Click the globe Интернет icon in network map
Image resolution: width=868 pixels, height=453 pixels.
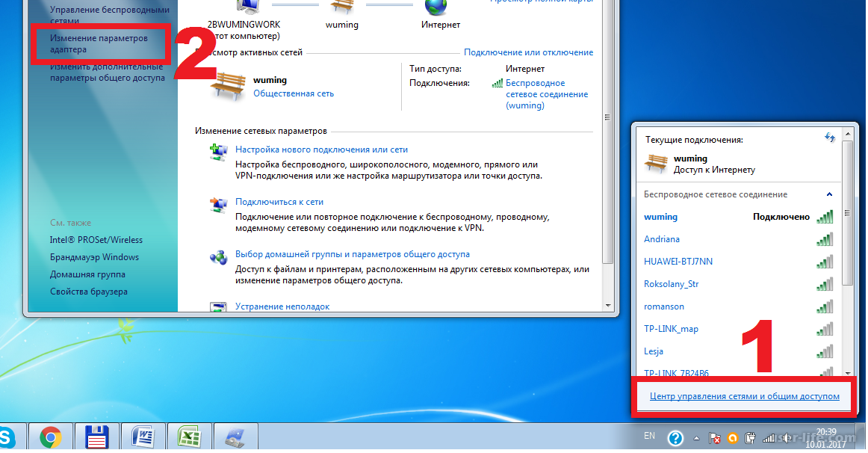435,7
